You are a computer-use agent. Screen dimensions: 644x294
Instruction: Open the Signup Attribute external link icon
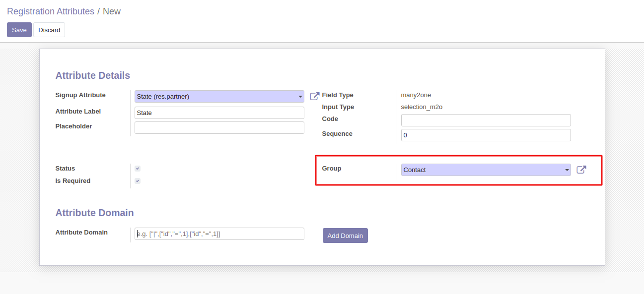tap(314, 96)
